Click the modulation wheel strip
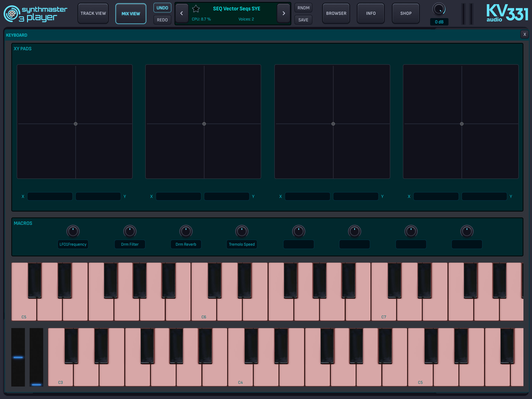The width and height of the screenshot is (532, 399). pyautogui.click(x=36, y=357)
